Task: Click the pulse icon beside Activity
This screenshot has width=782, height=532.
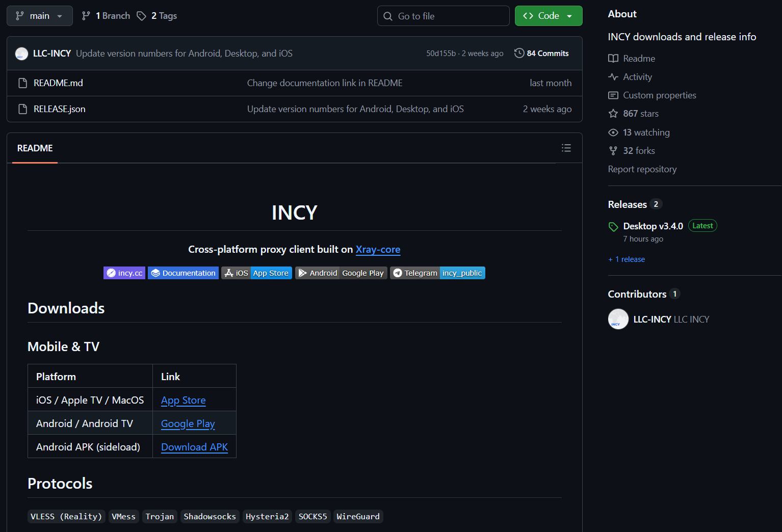Action: [x=613, y=77]
